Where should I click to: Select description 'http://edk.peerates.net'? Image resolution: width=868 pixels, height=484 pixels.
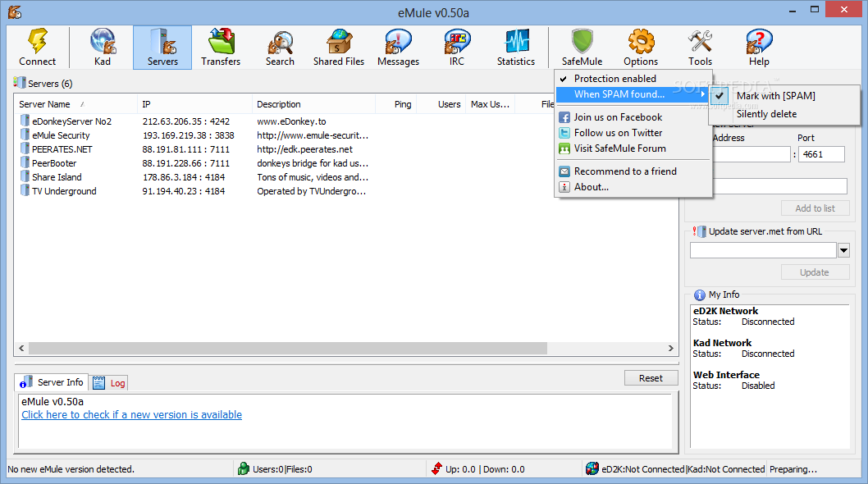point(304,149)
